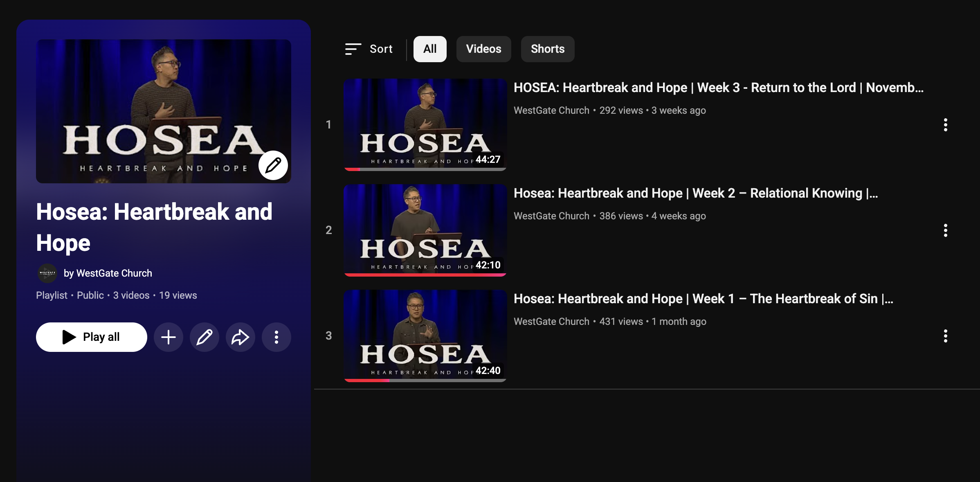Click the '292 views' text
Image resolution: width=980 pixels, height=482 pixels.
click(x=621, y=110)
